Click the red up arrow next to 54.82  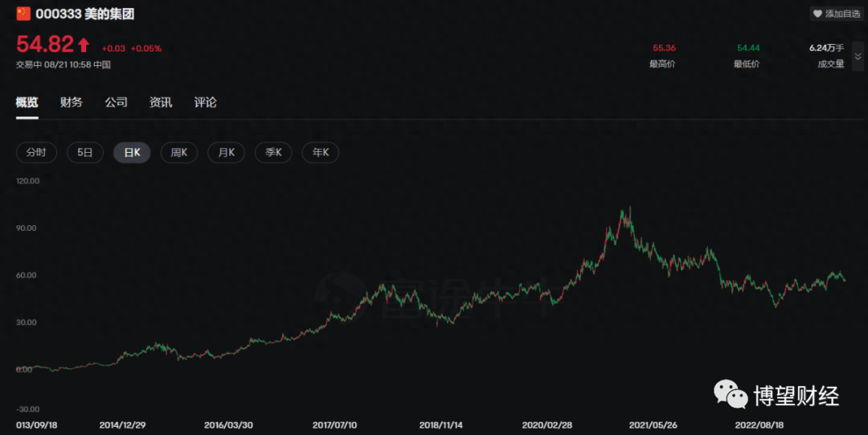click(x=84, y=45)
